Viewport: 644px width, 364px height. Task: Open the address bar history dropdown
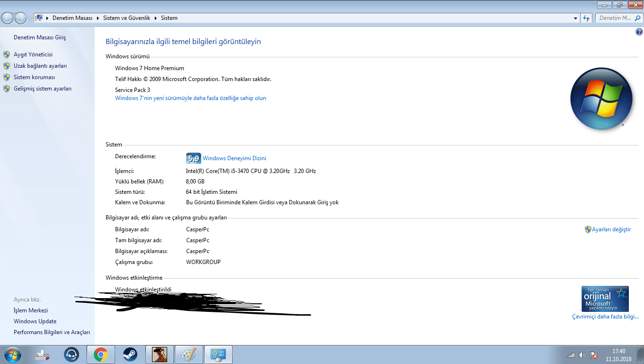[x=575, y=18]
